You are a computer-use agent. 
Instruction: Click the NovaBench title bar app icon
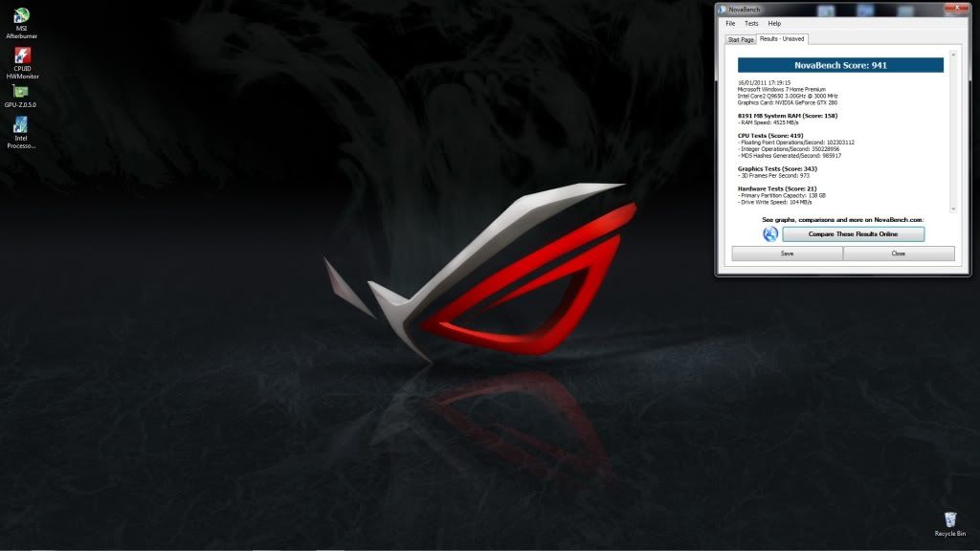coord(723,10)
